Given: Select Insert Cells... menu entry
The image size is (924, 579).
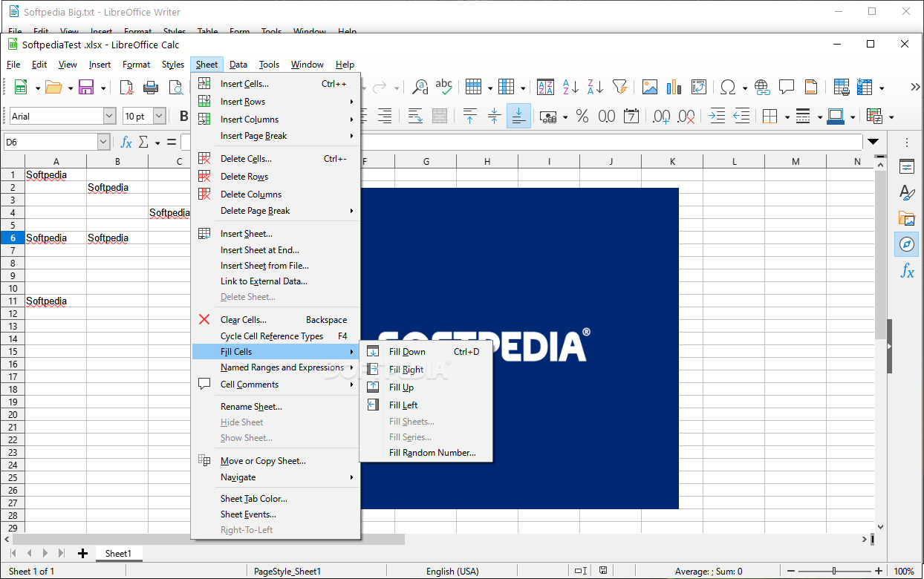Looking at the screenshot, I should pyautogui.click(x=276, y=84).
